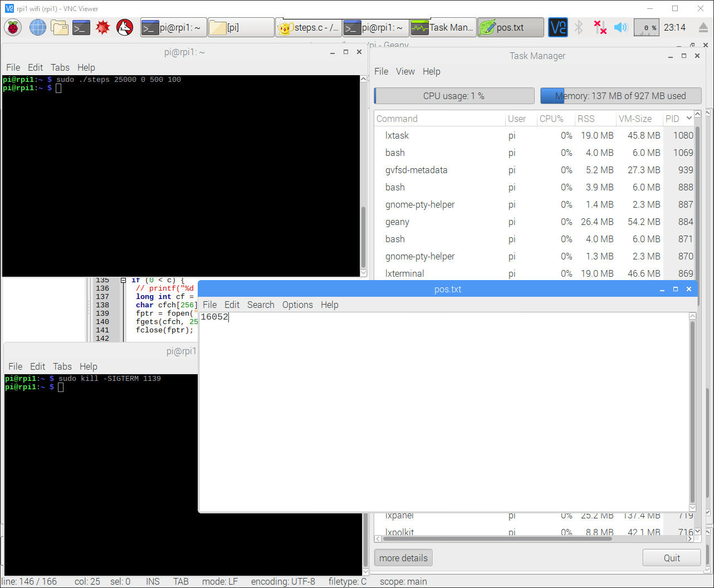
Task: Click the 'more details' button
Action: (403, 558)
